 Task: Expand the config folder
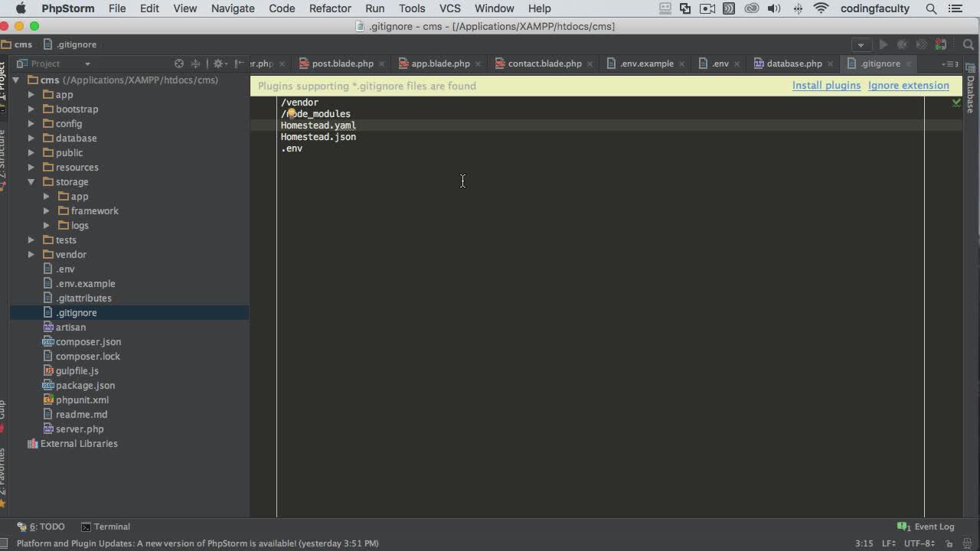[31, 124]
